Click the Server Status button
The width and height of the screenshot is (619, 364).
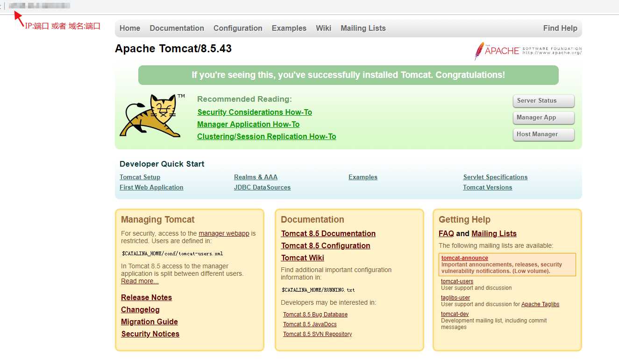[x=544, y=101]
